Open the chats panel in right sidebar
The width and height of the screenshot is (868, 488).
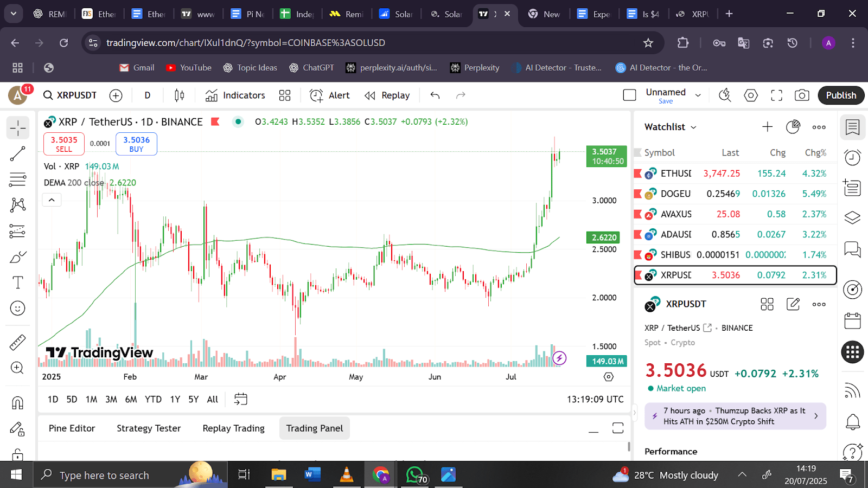[853, 249]
